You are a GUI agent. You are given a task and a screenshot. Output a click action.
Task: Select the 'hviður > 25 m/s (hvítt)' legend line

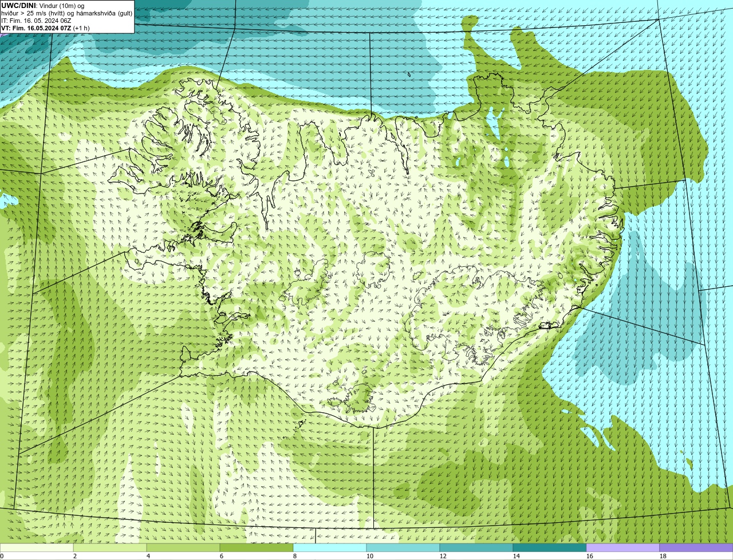67,13
